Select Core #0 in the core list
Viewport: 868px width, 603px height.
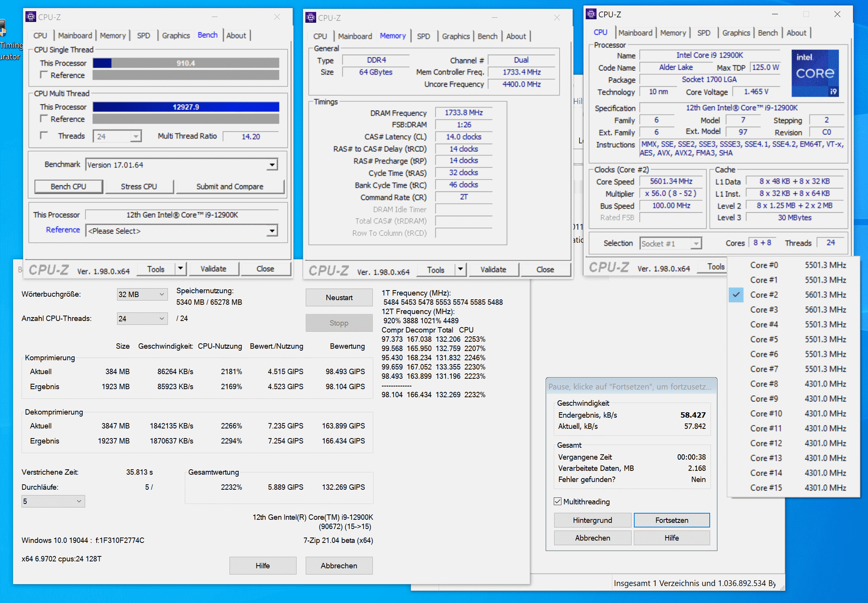point(794,265)
